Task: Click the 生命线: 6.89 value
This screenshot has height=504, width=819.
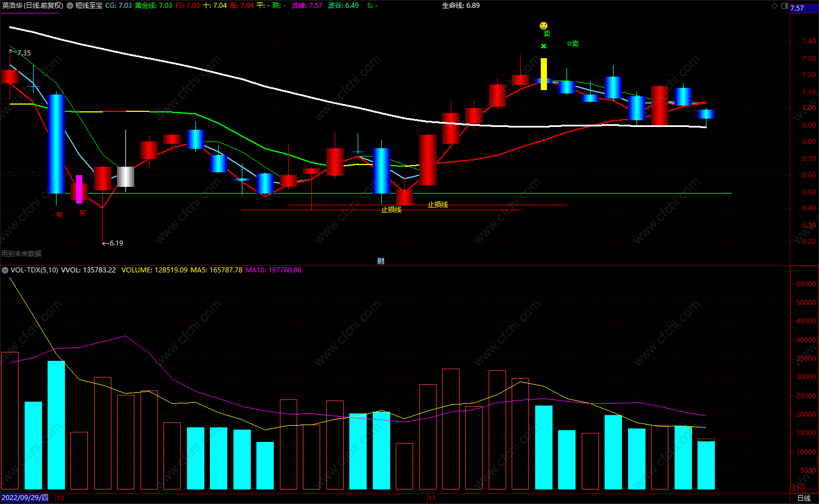Action: point(461,6)
